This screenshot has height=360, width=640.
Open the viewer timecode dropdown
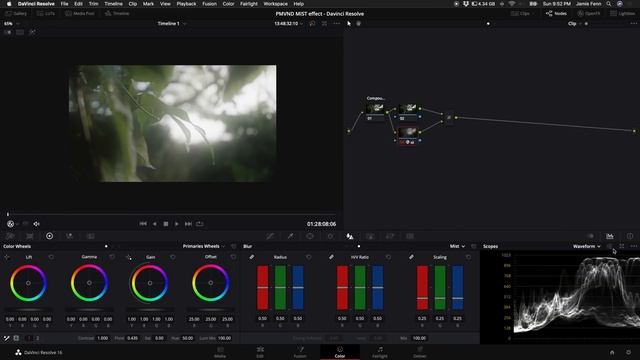click(x=289, y=24)
